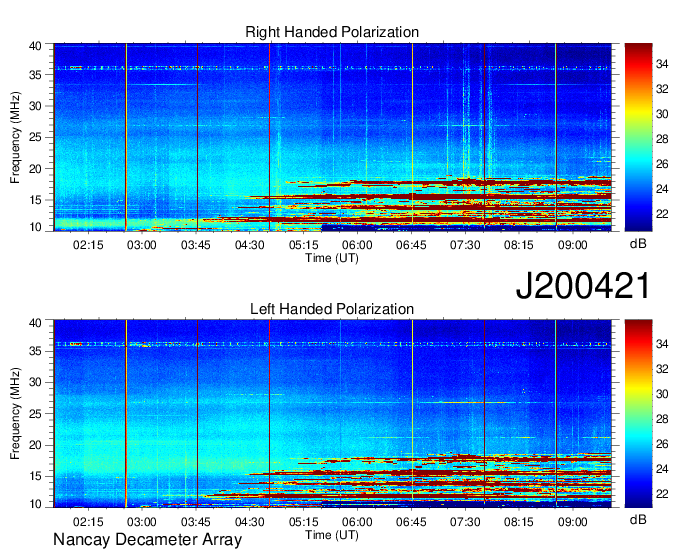This screenshot has width=680, height=552.
Task: Click the 32 dB label on Left Handed colorbar
Action: click(x=662, y=369)
